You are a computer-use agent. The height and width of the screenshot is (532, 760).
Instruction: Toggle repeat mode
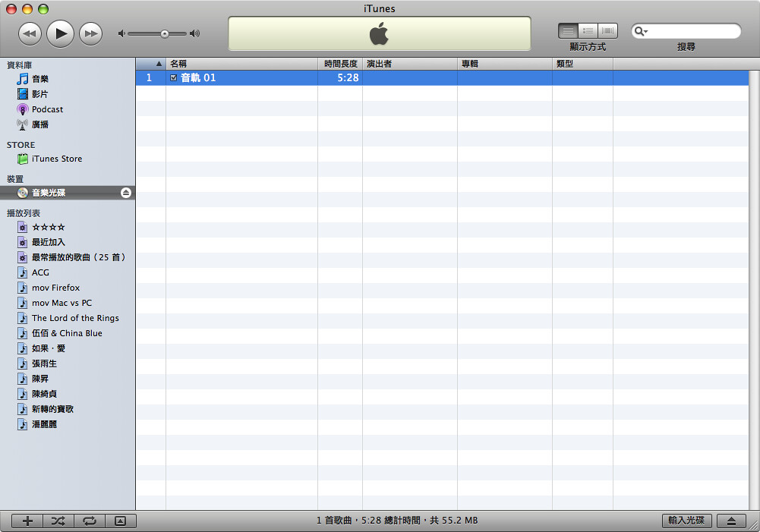[89, 521]
